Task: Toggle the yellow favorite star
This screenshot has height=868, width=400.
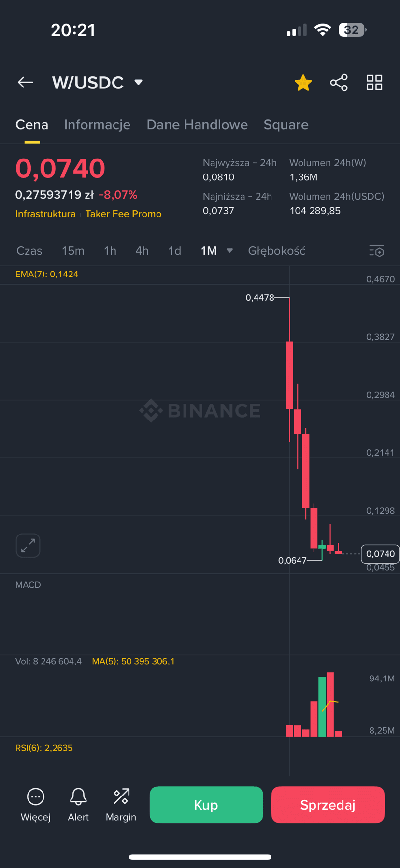Action: point(303,83)
